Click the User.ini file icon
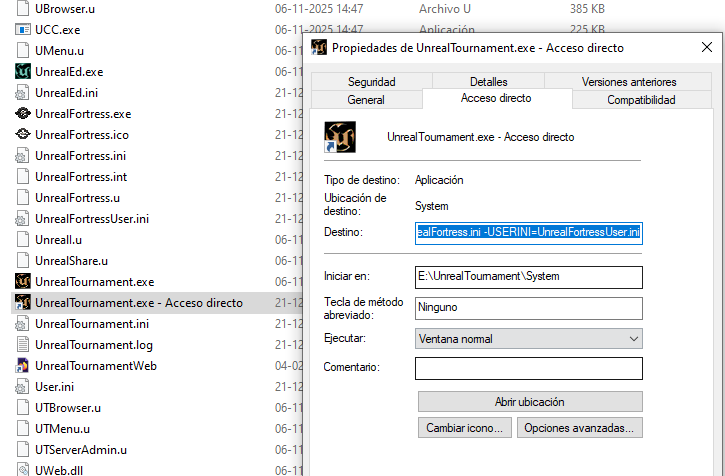This screenshot has width=725, height=476. pyautogui.click(x=23, y=387)
